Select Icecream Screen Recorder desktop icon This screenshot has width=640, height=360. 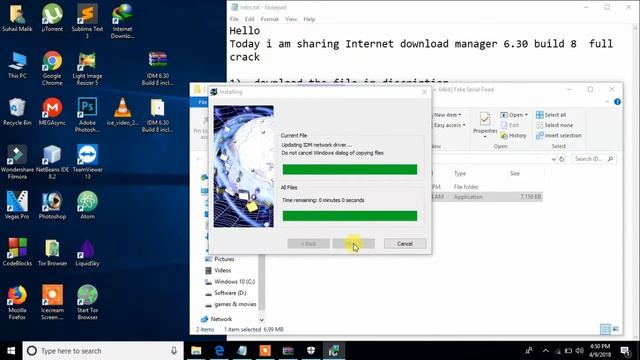click(x=52, y=302)
